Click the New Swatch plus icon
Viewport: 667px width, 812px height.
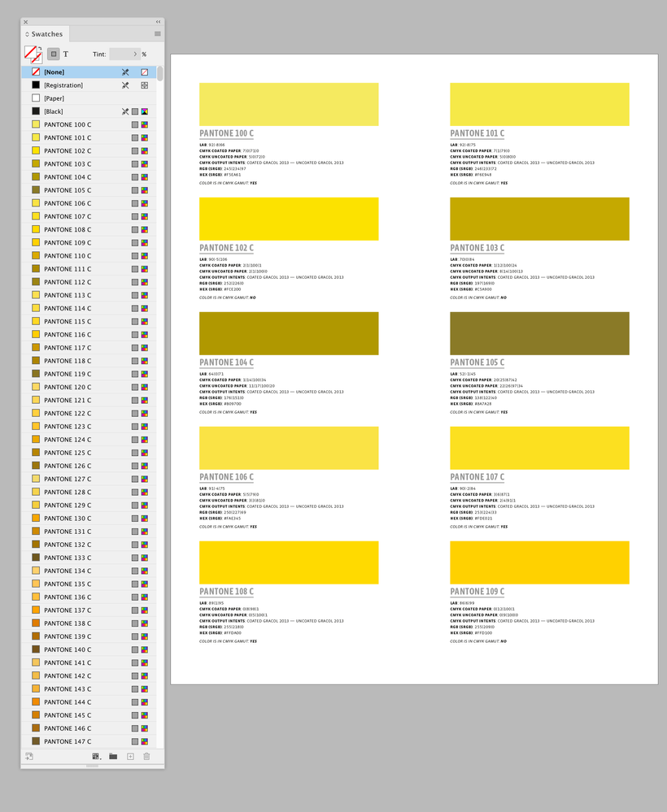(x=130, y=756)
